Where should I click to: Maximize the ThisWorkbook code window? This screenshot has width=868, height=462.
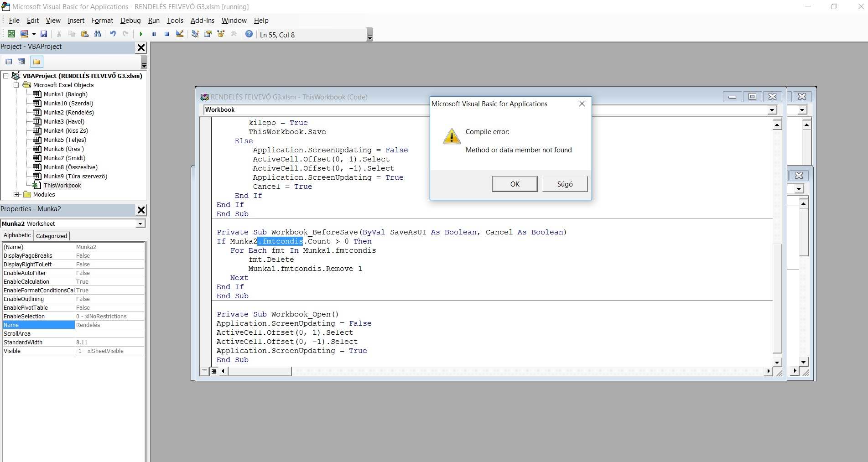pos(752,97)
